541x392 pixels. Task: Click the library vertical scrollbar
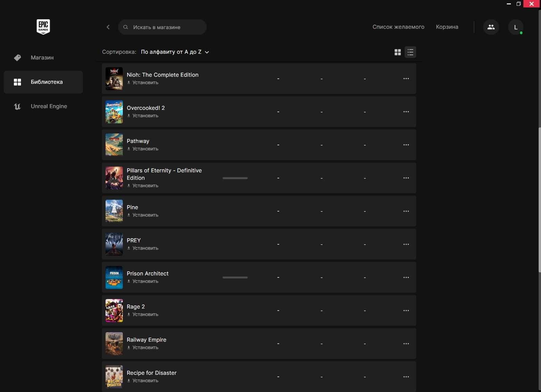(x=540, y=199)
